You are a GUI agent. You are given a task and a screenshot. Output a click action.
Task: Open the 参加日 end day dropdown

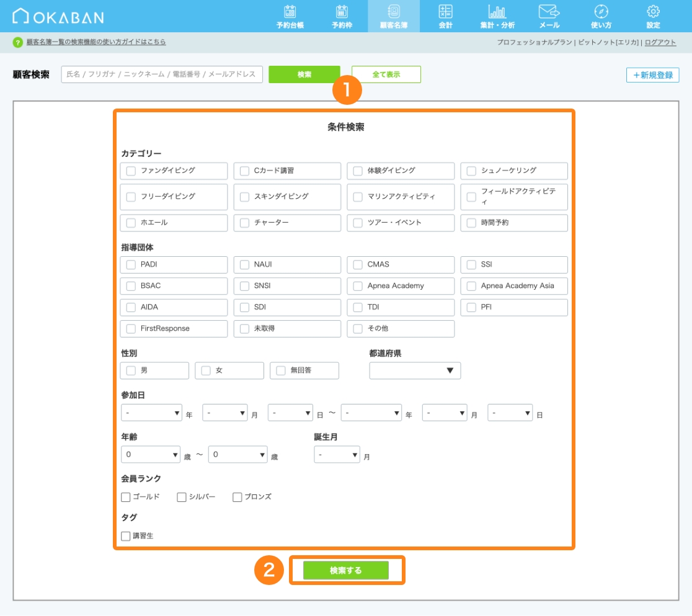(510, 413)
